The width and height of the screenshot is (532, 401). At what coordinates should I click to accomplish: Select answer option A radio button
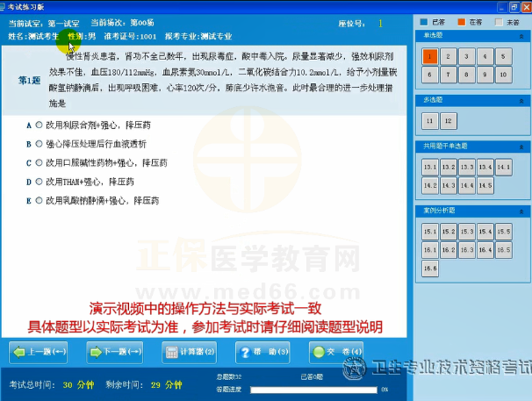pyautogui.click(x=39, y=125)
